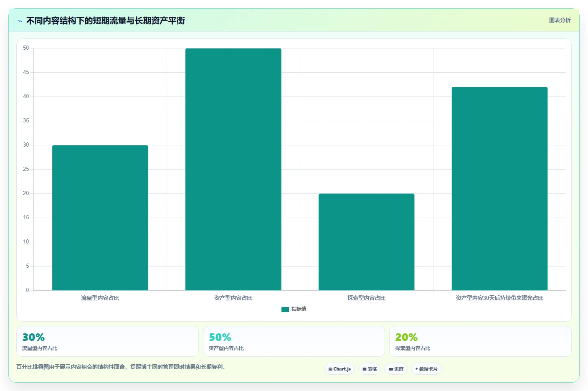Click the chart title 不同内容结构下的短期流量与长期资产平衡

pyautogui.click(x=106, y=20)
